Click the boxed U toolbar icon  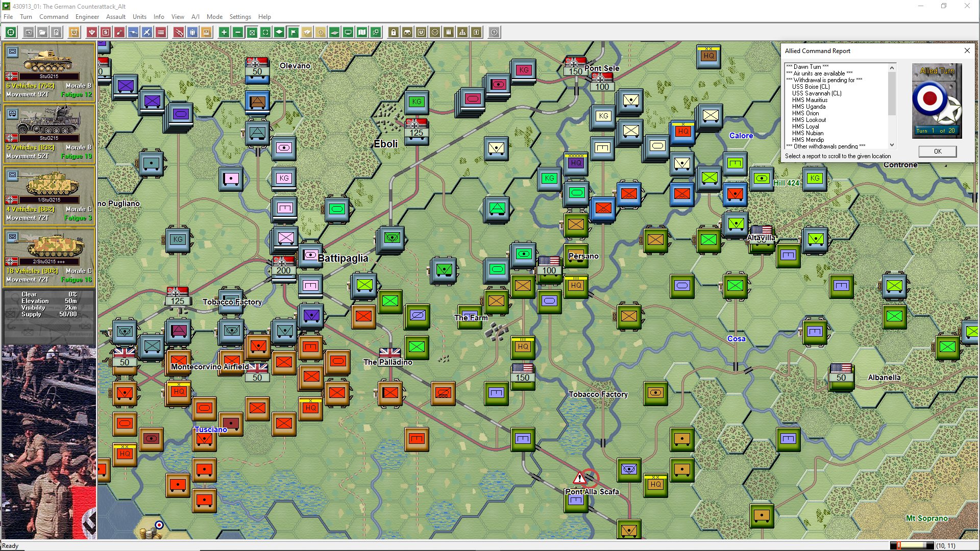click(x=421, y=32)
